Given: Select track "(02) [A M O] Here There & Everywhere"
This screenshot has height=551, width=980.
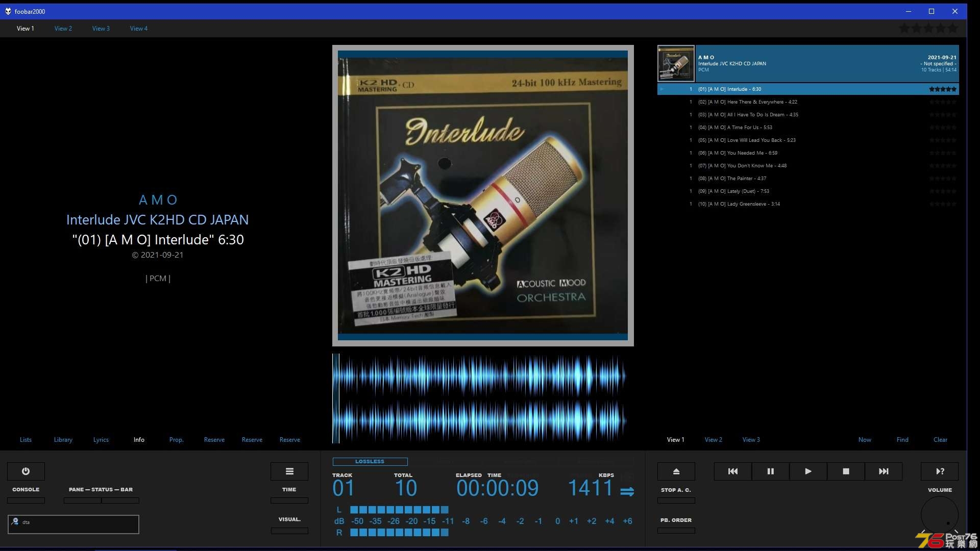Looking at the screenshot, I should pyautogui.click(x=808, y=102).
